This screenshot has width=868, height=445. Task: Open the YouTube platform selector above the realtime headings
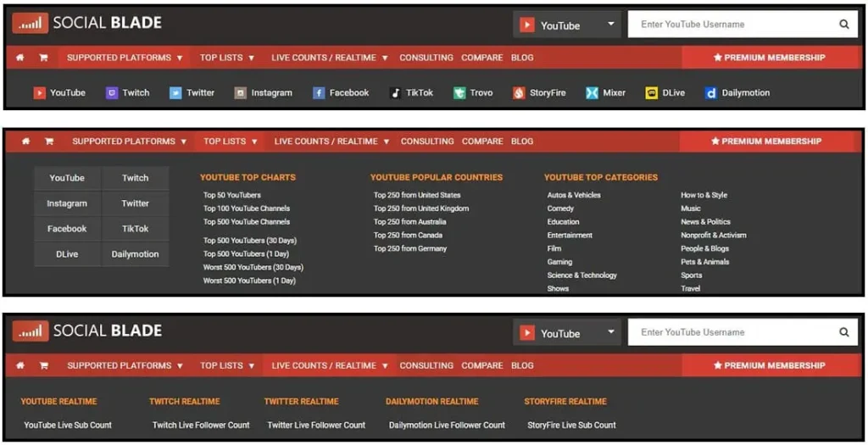coord(567,332)
